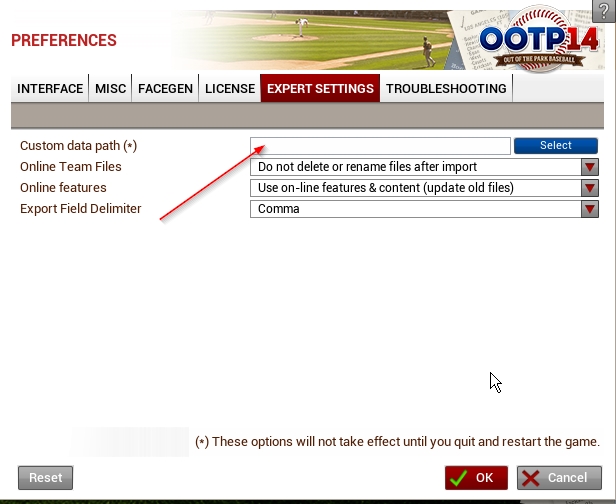Focus the Custom data path text field
Viewport: 616px width, 504px height.
click(x=380, y=146)
